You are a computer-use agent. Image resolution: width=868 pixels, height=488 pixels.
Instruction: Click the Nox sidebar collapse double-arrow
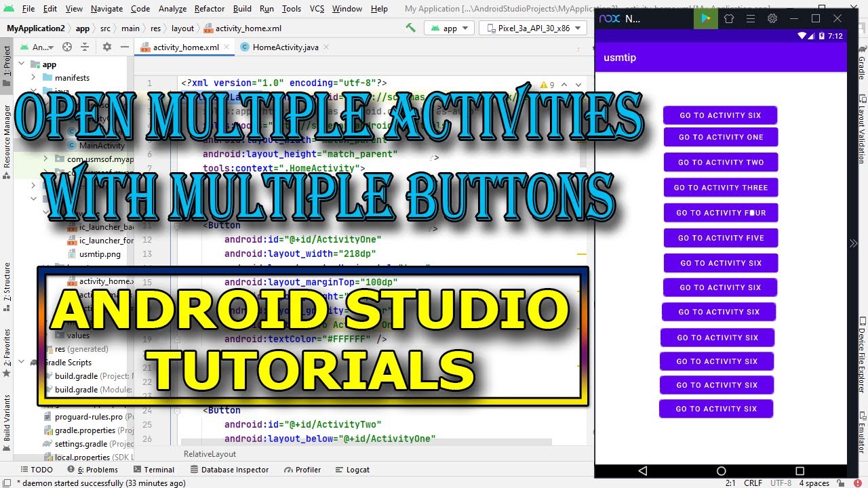click(x=854, y=243)
